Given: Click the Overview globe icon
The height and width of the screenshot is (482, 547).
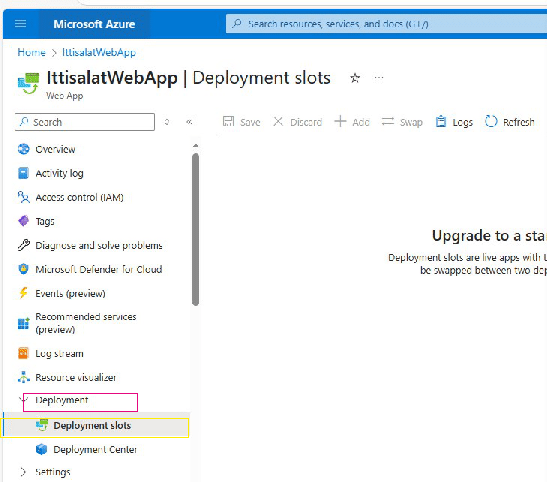Looking at the screenshot, I should (23, 149).
